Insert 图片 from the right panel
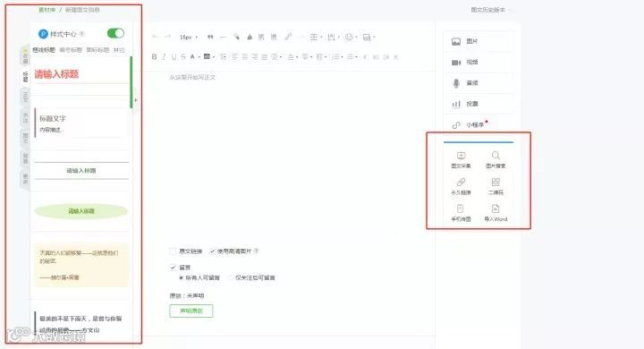Screen dimensions: 644x349 (478, 41)
